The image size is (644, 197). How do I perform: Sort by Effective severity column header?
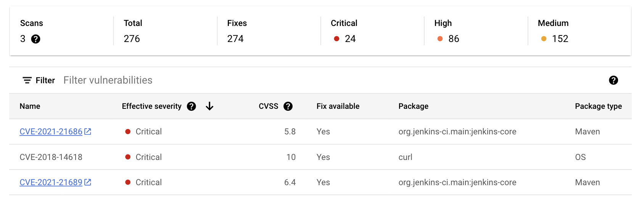point(151,107)
